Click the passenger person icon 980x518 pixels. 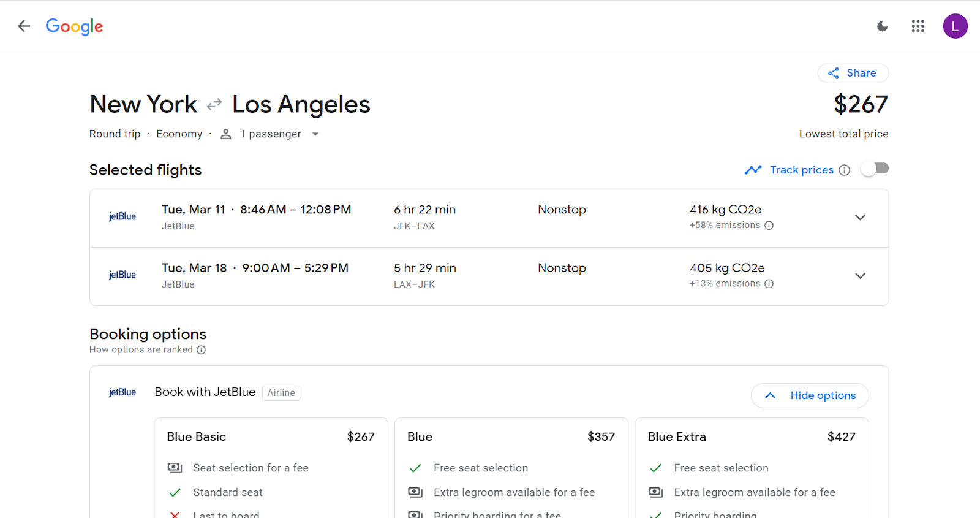226,134
